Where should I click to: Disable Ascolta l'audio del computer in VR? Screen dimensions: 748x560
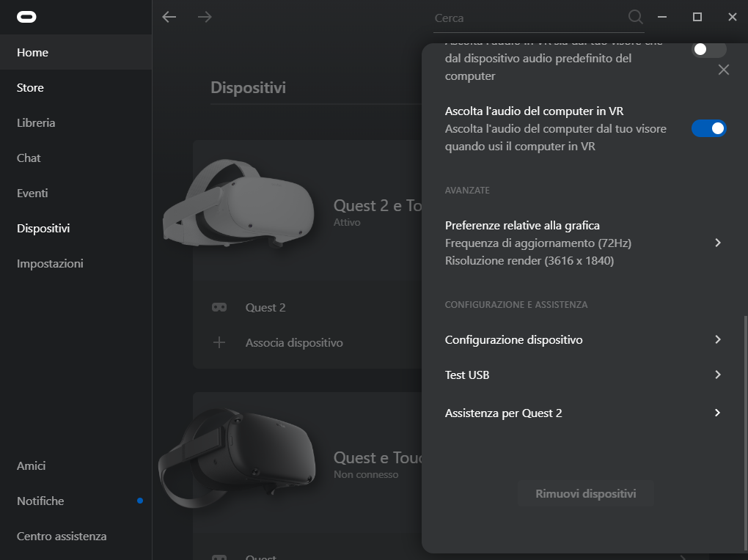pos(709,128)
